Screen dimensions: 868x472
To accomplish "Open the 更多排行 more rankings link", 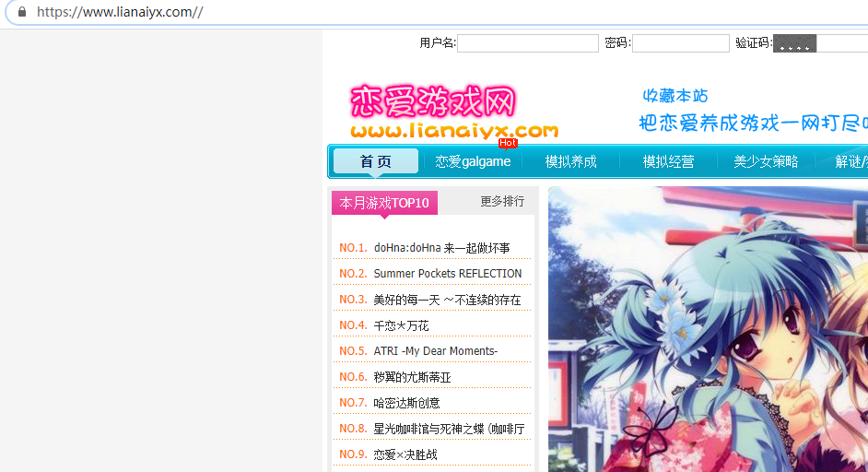I will 502,201.
